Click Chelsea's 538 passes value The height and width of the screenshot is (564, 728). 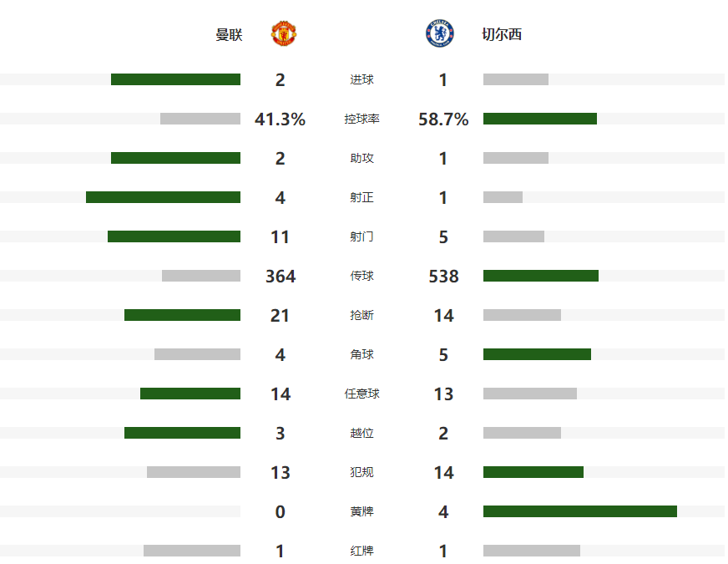pyautogui.click(x=443, y=277)
